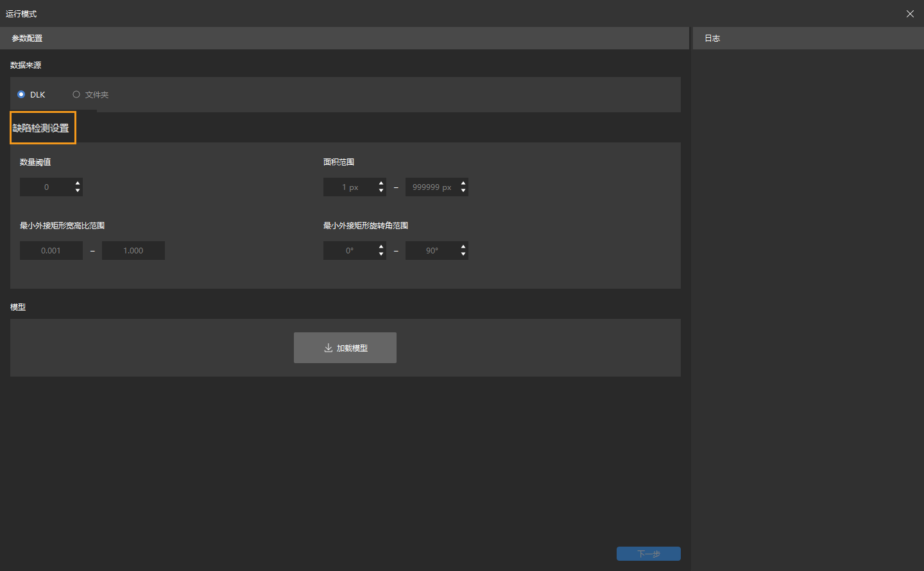Select the DLK data source radio button
The image size is (924, 571).
pos(21,94)
